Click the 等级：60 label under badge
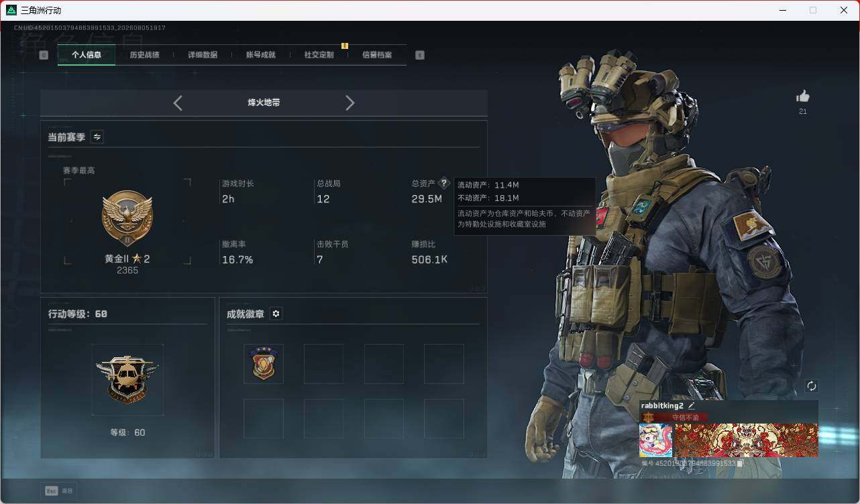860x504 pixels. tap(127, 432)
